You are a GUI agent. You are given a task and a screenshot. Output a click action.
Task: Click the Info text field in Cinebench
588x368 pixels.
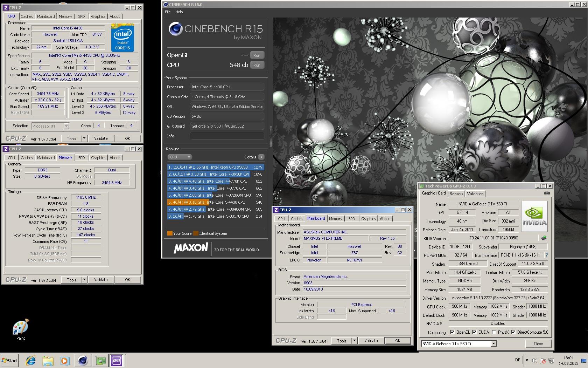227,136
